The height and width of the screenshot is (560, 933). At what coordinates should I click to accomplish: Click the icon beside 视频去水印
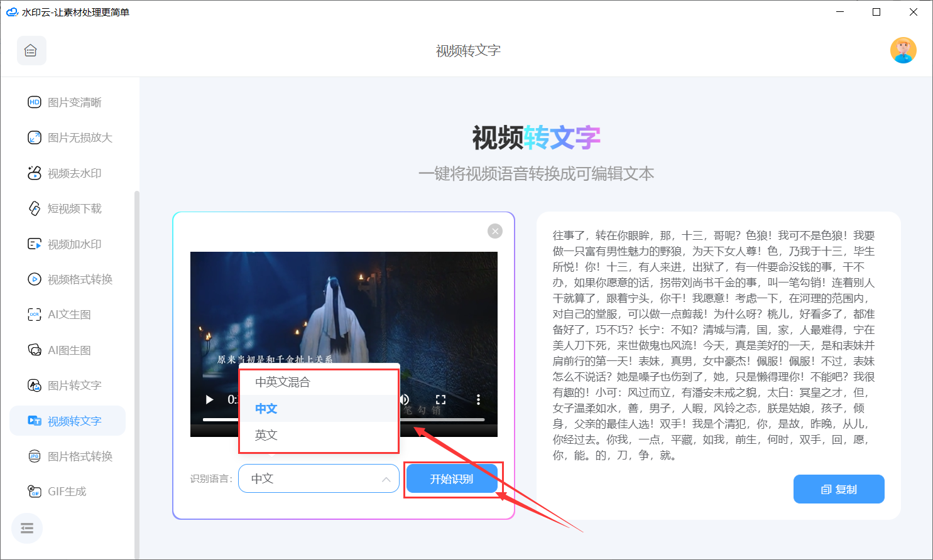[x=35, y=173]
